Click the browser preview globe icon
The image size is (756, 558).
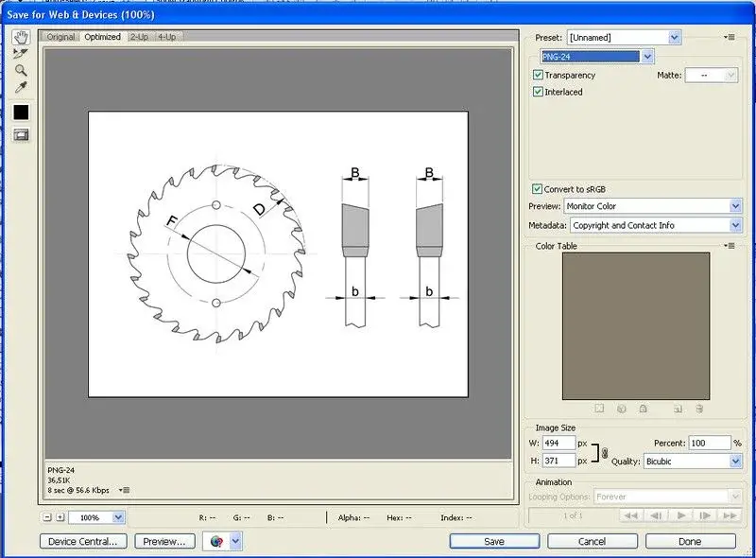(x=216, y=542)
